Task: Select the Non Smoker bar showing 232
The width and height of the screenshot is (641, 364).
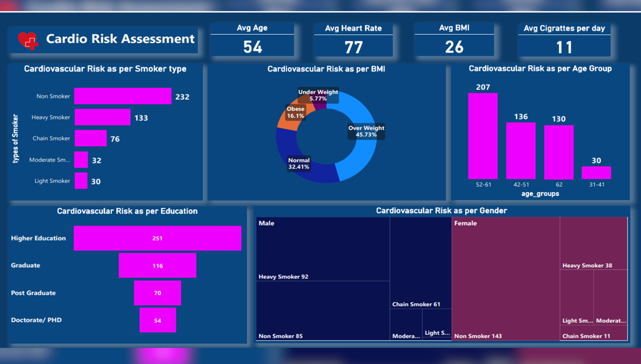Action: coord(123,96)
